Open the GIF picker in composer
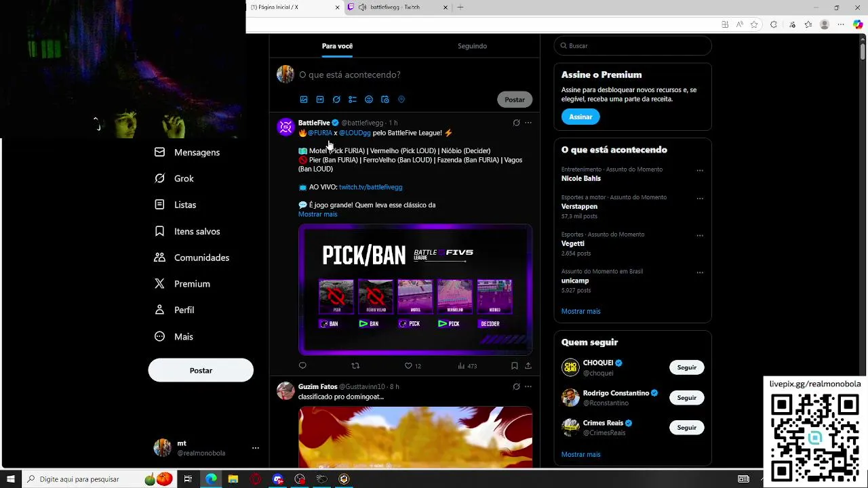 click(320, 100)
